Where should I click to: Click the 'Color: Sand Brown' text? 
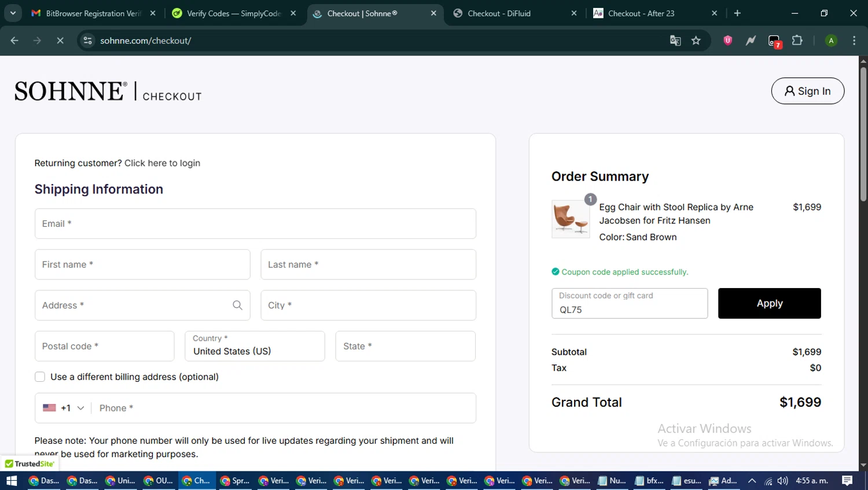pos(638,237)
